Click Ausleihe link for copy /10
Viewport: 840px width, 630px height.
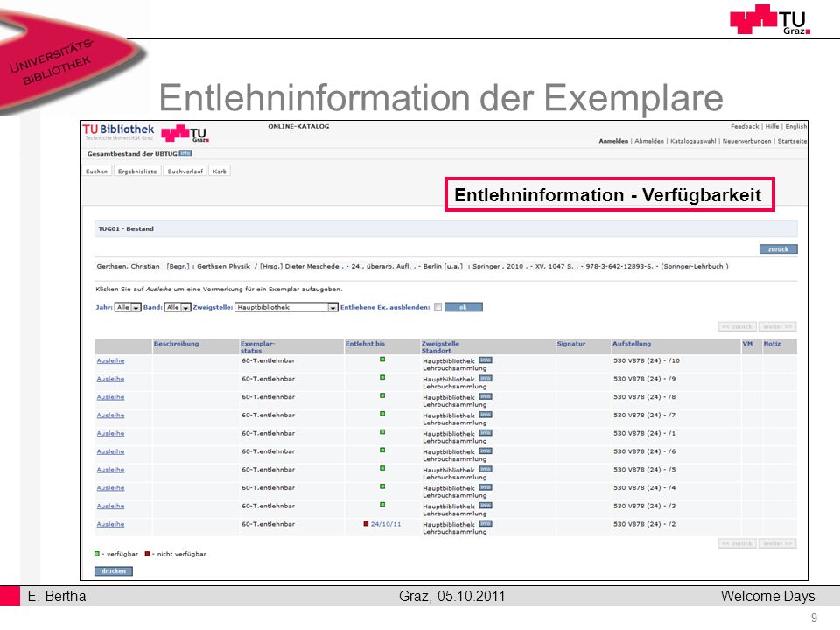pos(110,361)
